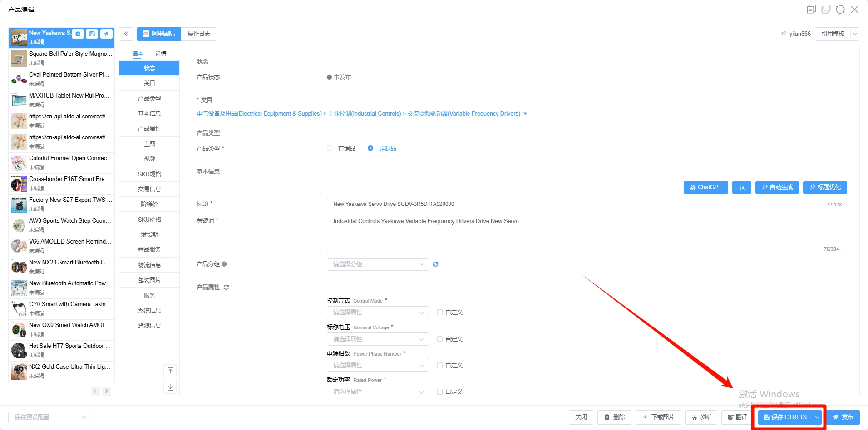This screenshot has height=430, width=868.
Task: Click the paper-plane publish icon on the selected product
Action: coord(106,34)
